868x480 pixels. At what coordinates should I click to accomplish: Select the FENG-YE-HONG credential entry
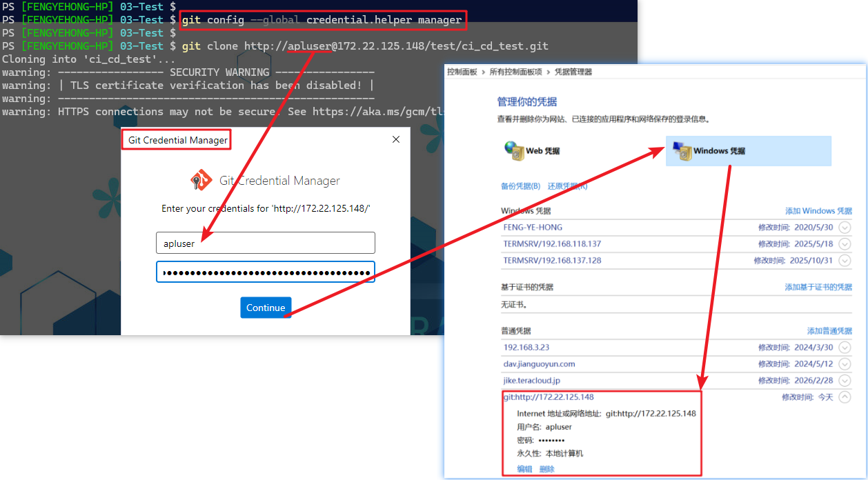pos(533,228)
